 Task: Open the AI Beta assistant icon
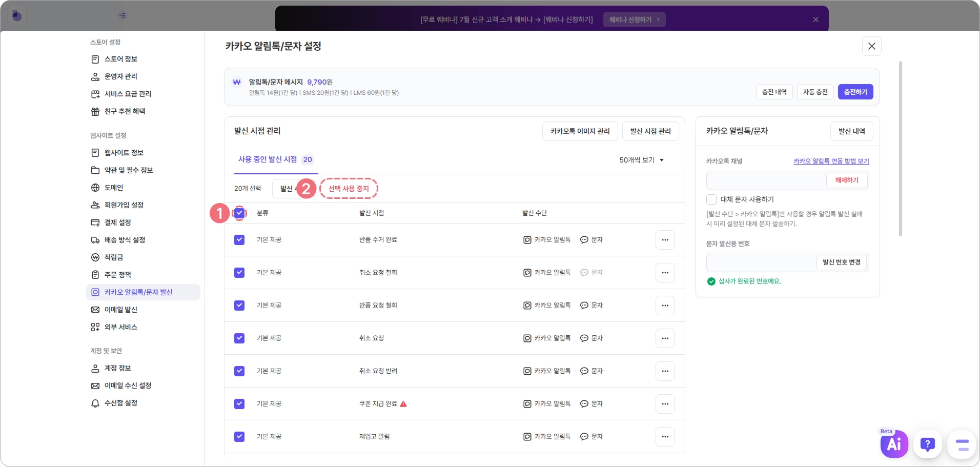click(x=894, y=444)
